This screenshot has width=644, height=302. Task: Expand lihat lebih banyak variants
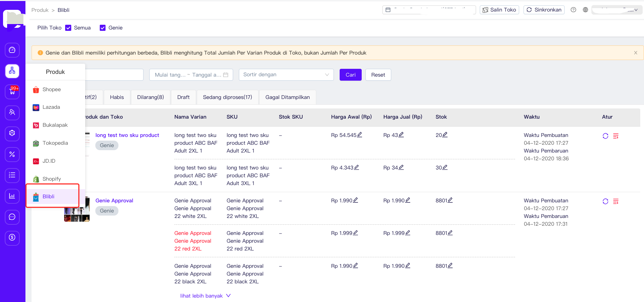pos(205,296)
